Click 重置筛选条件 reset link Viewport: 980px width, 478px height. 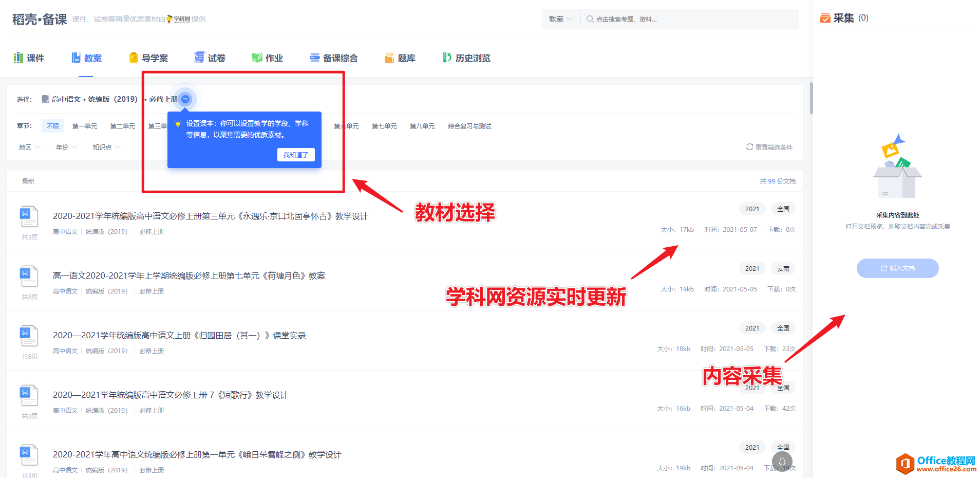click(x=769, y=147)
